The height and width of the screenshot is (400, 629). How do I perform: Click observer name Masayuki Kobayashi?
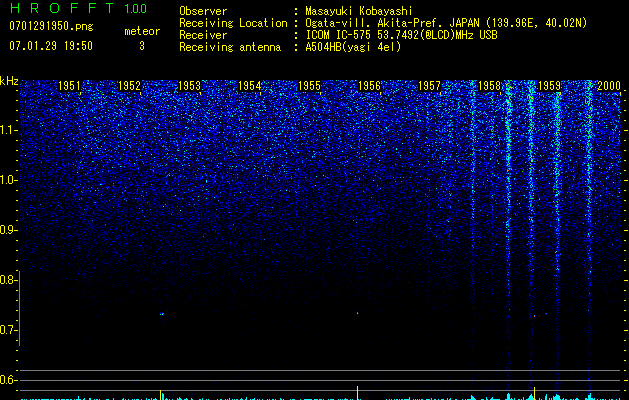point(359,11)
